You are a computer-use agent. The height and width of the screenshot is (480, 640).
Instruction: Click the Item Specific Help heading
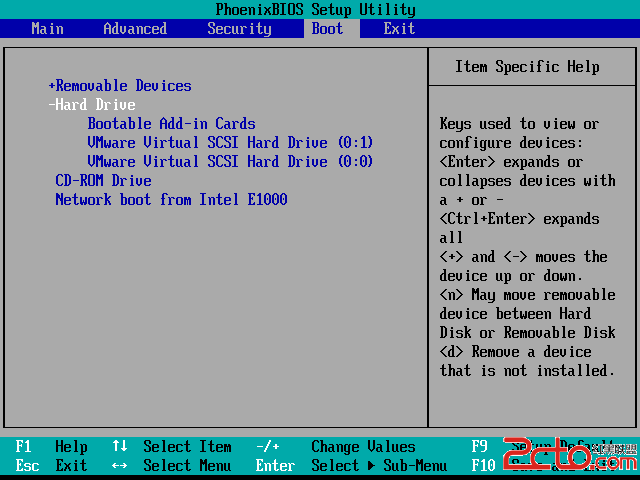[527, 67]
